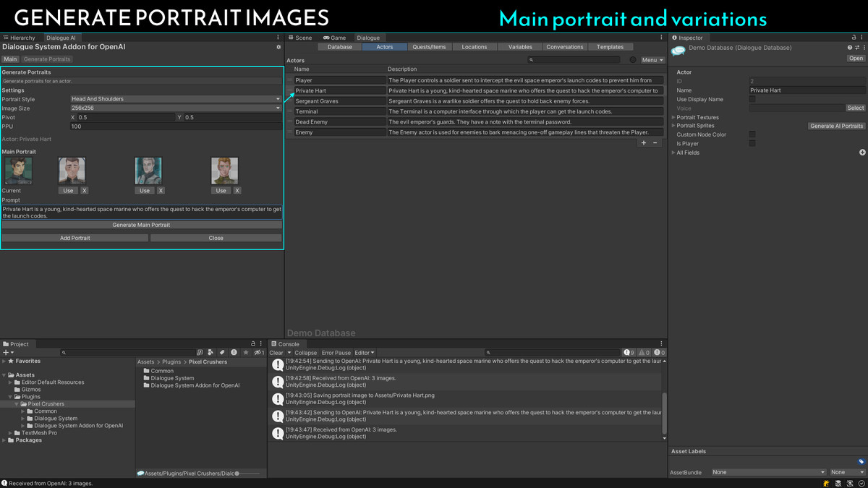The image size is (868, 488).
Task: Select Main tab in Dialogue AI
Action: tap(10, 59)
